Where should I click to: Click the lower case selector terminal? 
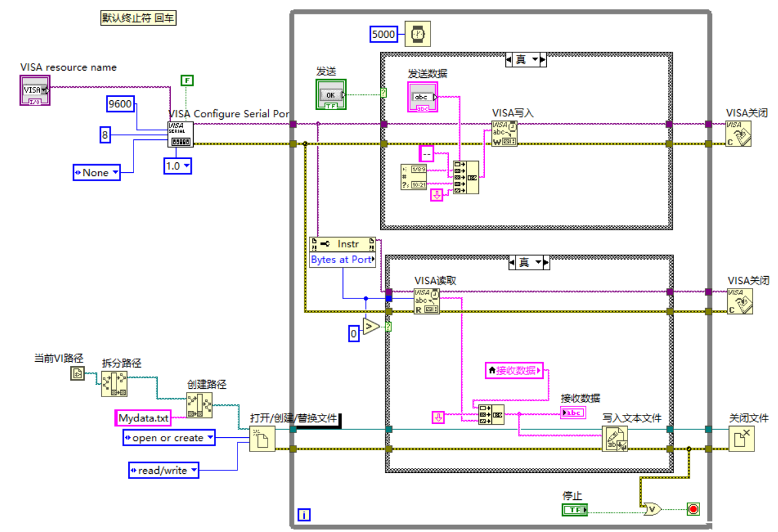point(389,327)
